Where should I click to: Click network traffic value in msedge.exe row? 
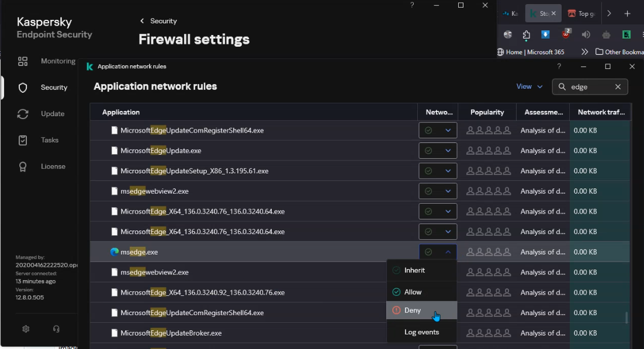point(585,252)
